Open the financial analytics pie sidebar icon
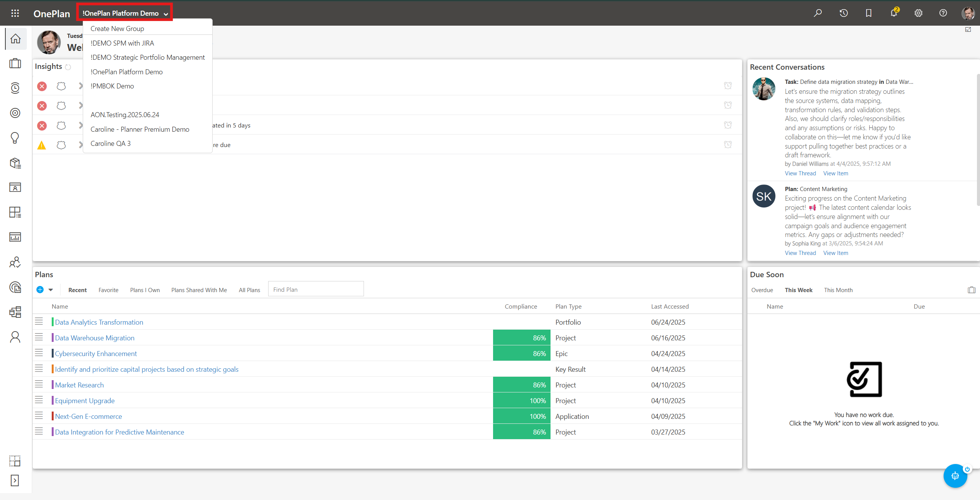 coord(15,287)
